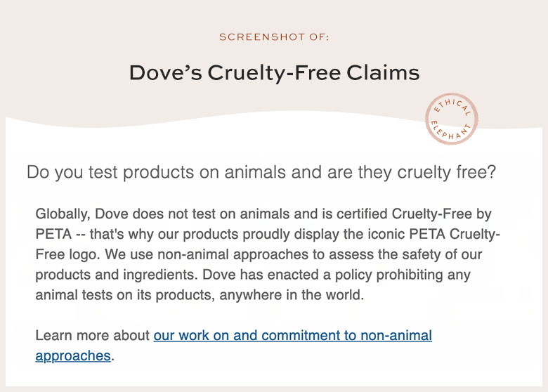Click the word "Claims" in the title

tap(383, 72)
